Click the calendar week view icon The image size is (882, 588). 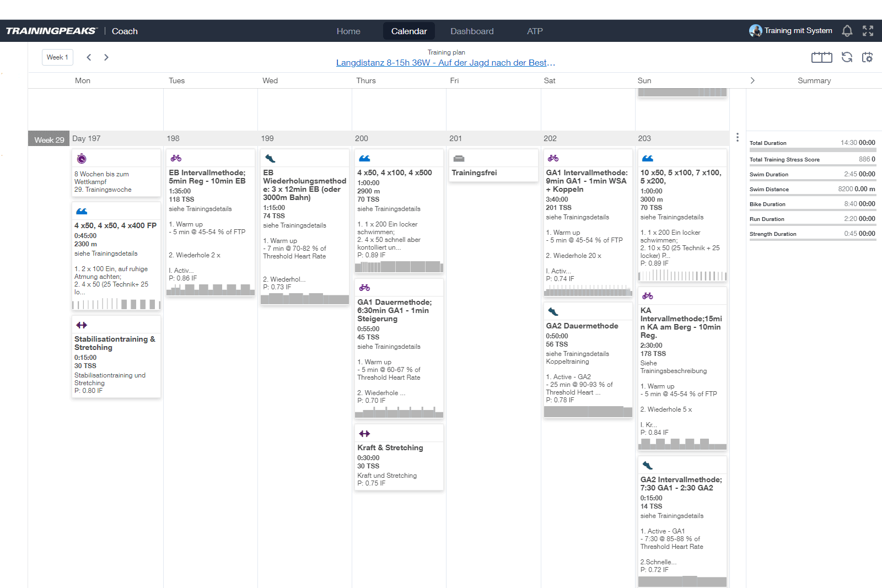(x=821, y=57)
